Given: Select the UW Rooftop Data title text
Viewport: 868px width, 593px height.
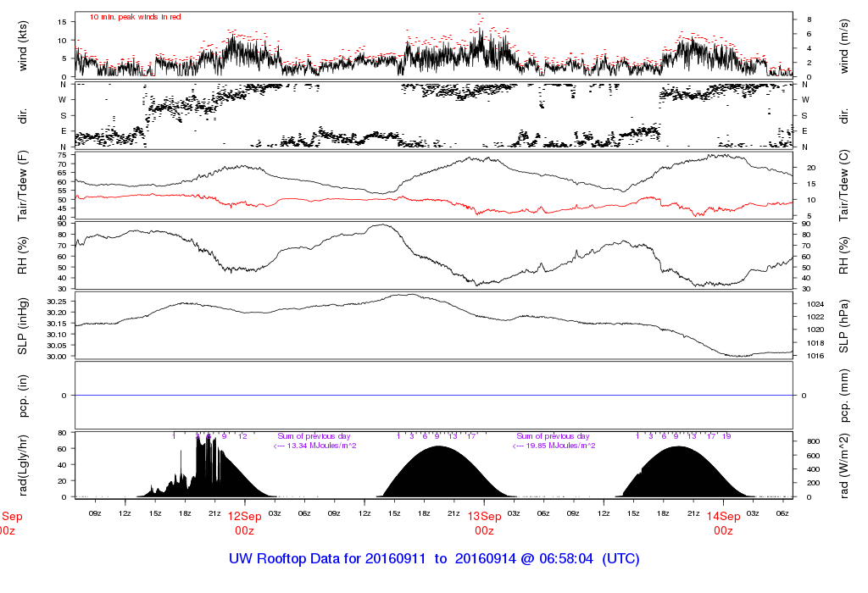Looking at the screenshot, I should tap(434, 559).
